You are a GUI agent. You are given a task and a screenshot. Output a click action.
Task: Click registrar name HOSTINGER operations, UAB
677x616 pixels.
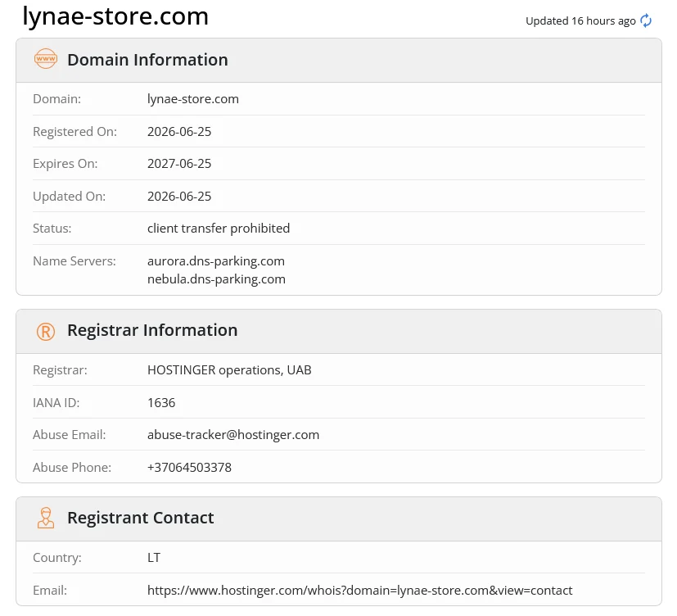tap(229, 370)
